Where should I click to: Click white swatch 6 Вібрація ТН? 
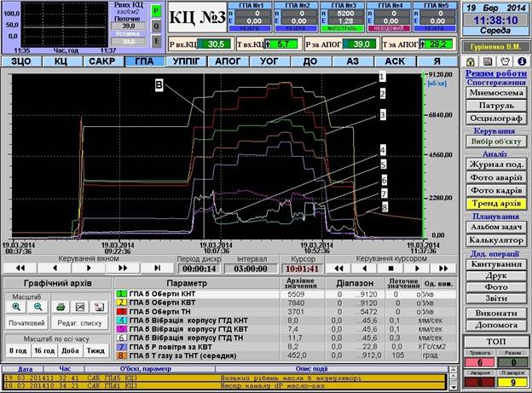[x=121, y=338]
